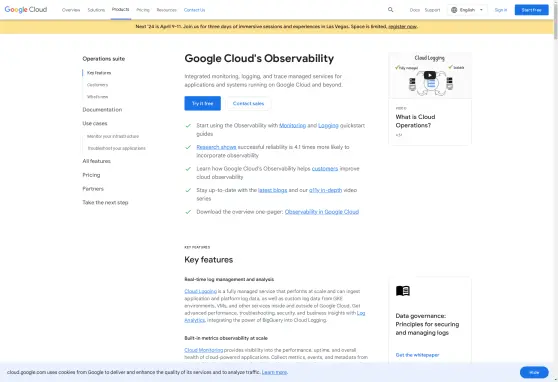This screenshot has height=382, width=558.
Task: Open Observability in Google Cloud one-pager
Action: pos(322,212)
